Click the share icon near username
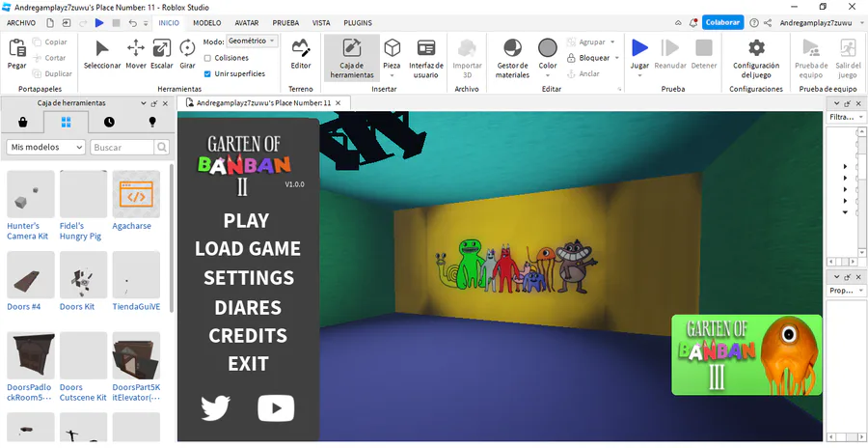Screen dimensions: 868x448 pyautogui.click(x=768, y=23)
